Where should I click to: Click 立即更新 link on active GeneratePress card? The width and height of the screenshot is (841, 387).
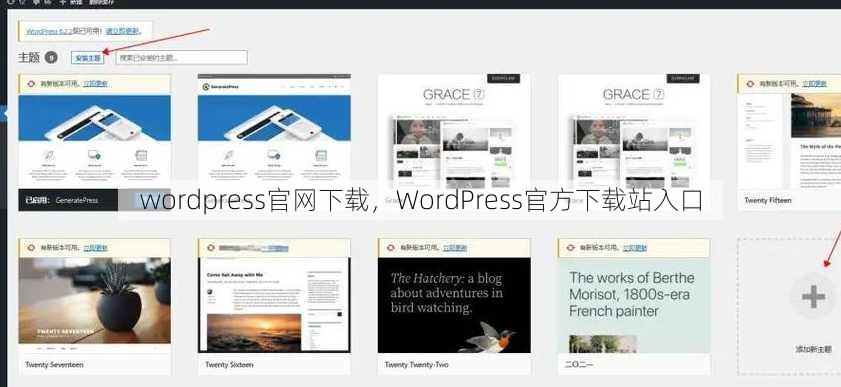(95, 84)
